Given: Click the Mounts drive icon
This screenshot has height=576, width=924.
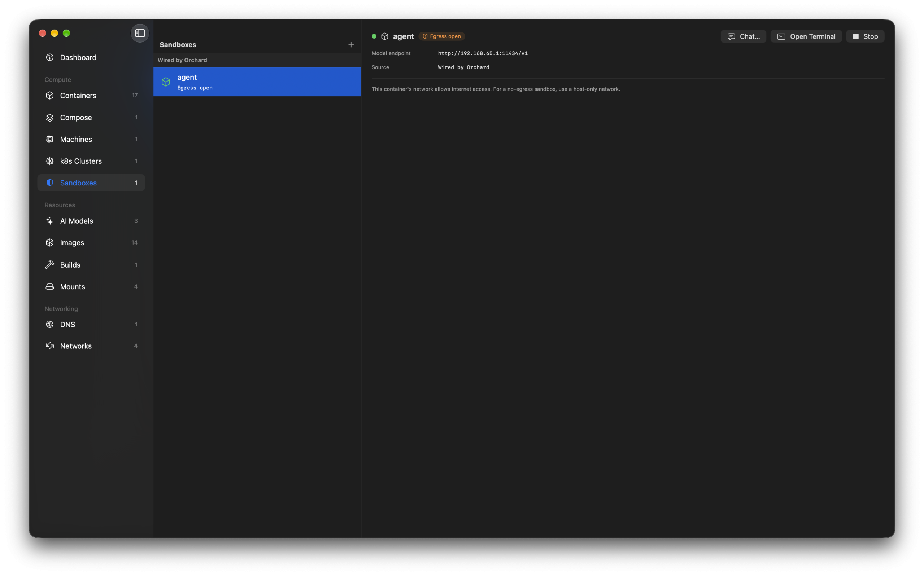Looking at the screenshot, I should [49, 286].
